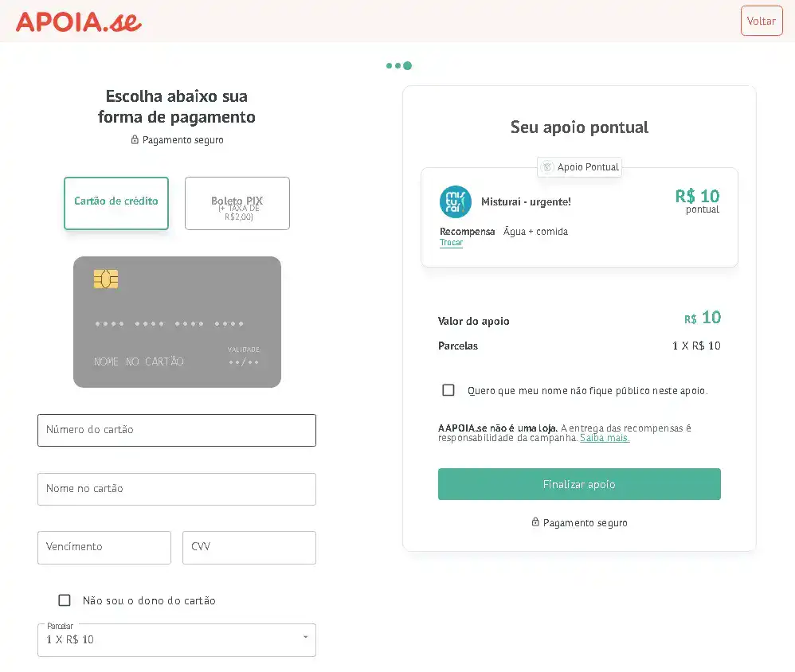Click the active progress dot at the top
Screen dimensions: 795x672
pyautogui.click(x=409, y=66)
